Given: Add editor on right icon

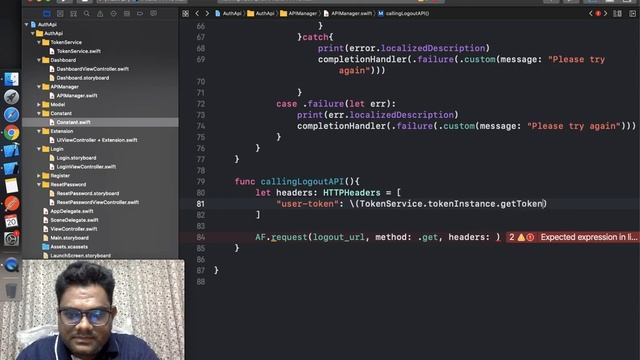Looking at the screenshot, I should [x=632, y=13].
